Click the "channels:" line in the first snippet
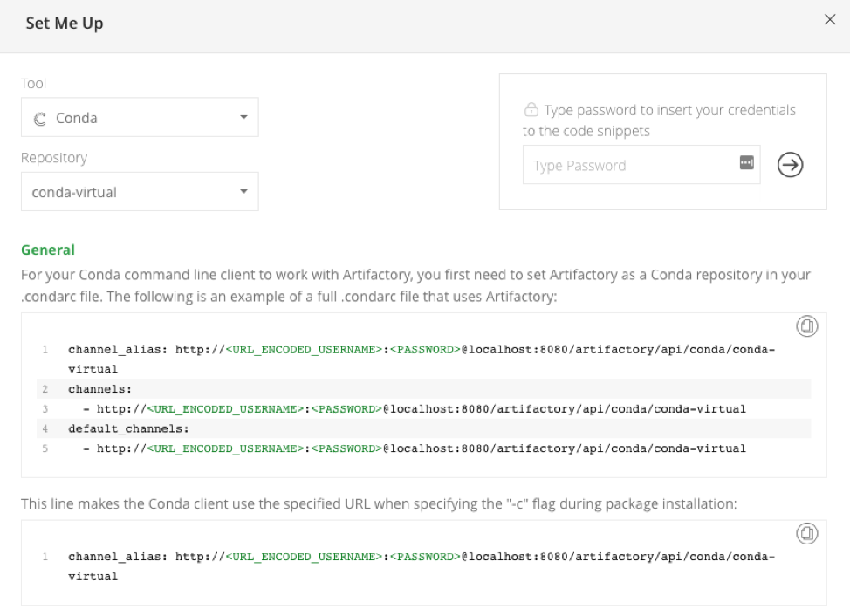Screen dimensions: 850x616 pyautogui.click(x=99, y=389)
